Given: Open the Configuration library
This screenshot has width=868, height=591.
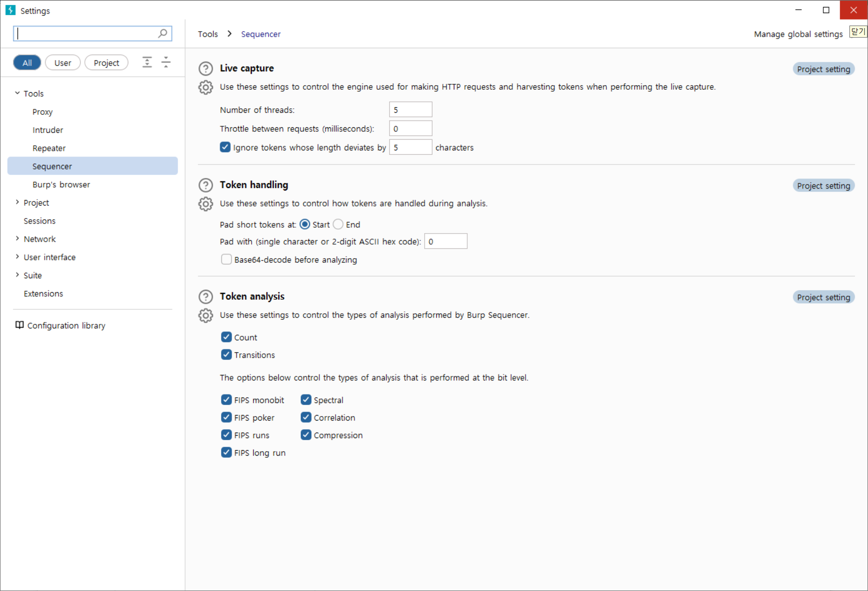Looking at the screenshot, I should point(66,325).
